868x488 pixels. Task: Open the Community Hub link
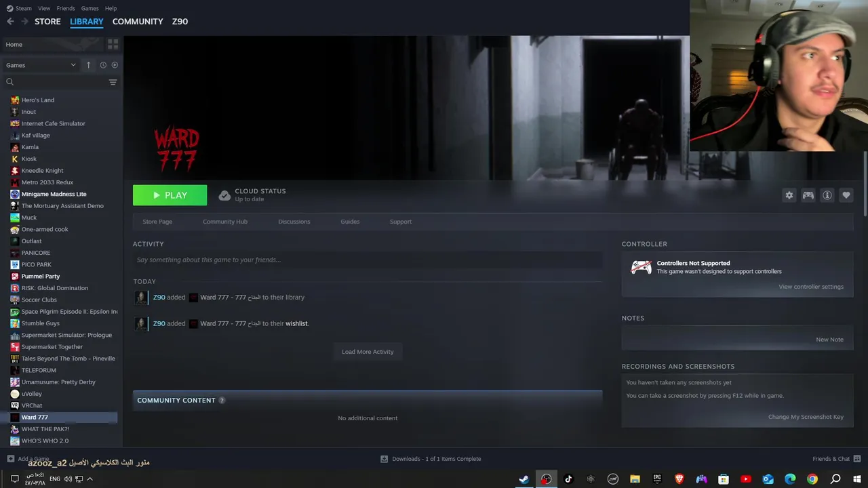point(225,222)
